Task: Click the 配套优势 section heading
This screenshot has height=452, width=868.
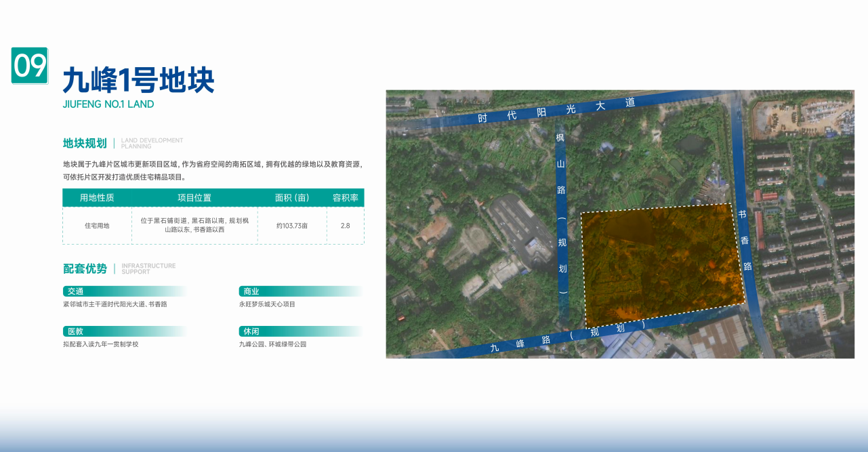Action: pyautogui.click(x=85, y=268)
